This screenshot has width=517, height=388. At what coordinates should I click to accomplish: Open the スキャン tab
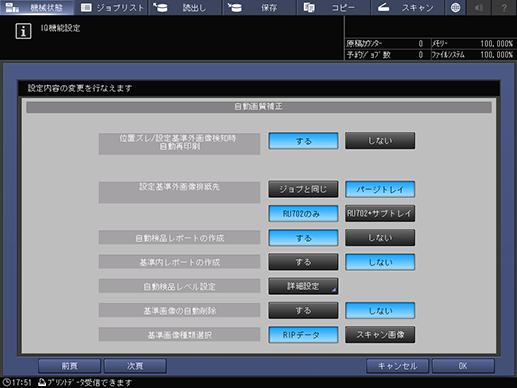coord(408,7)
